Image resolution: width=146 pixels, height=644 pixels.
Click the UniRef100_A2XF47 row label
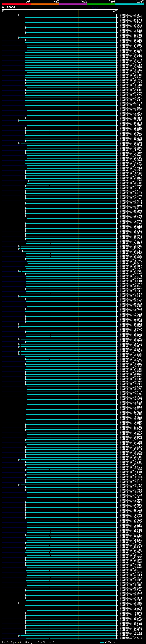131,239
